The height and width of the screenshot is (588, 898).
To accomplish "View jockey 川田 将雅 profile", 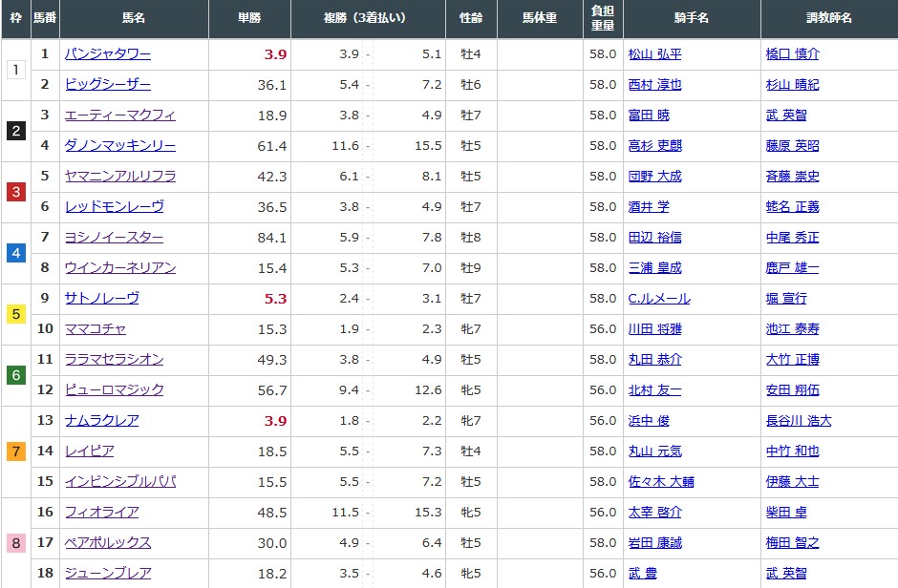I will point(654,329).
